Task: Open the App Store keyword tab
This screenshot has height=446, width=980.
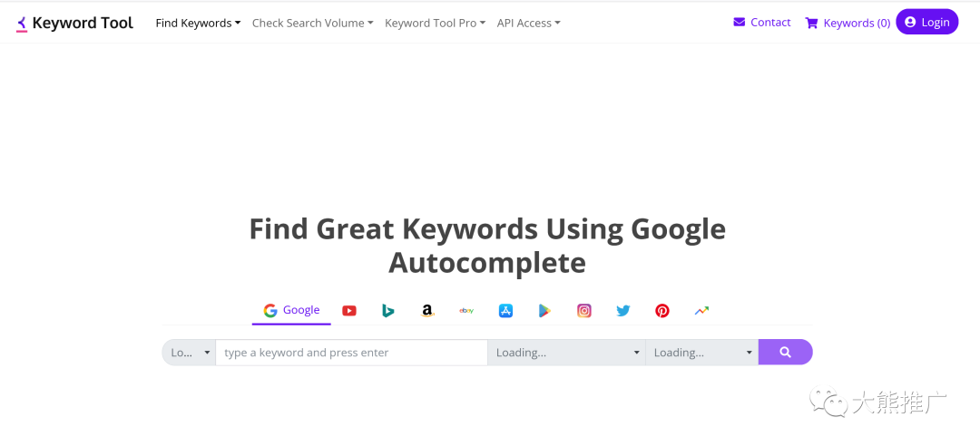Action: coord(505,310)
